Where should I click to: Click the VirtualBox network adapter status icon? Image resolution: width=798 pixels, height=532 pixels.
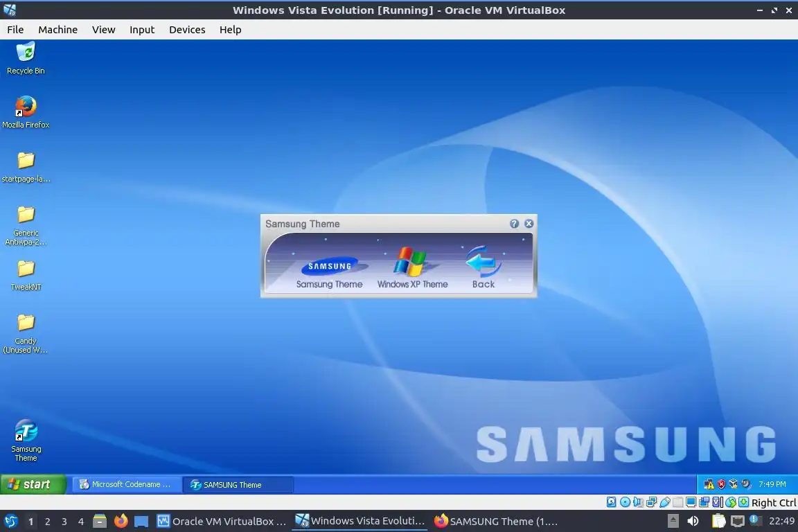[x=651, y=502]
